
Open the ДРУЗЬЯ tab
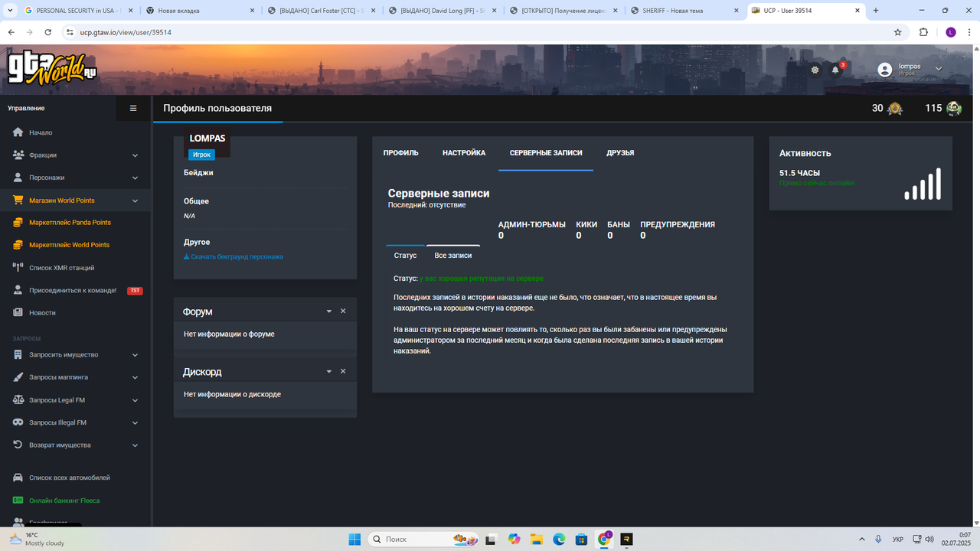pyautogui.click(x=620, y=153)
